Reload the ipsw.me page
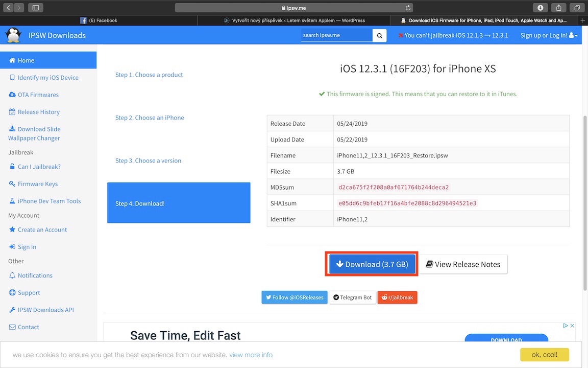This screenshot has height=368, width=588. tap(408, 8)
